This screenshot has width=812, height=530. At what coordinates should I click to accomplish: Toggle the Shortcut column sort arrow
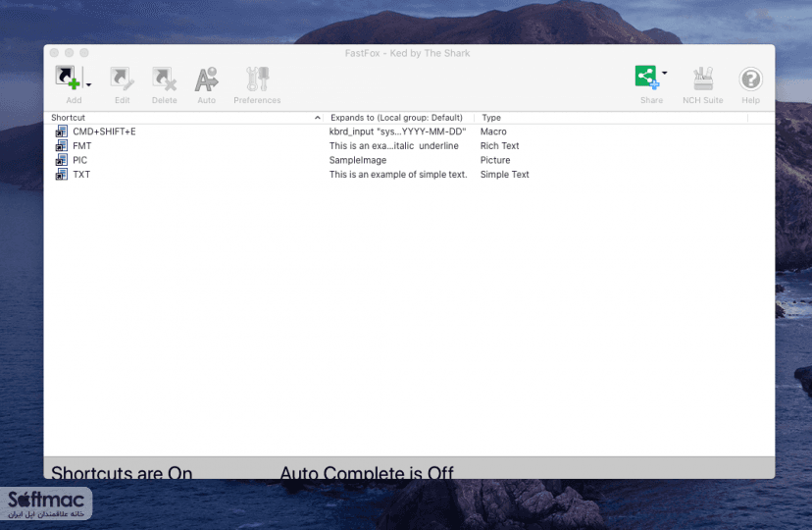point(318,118)
